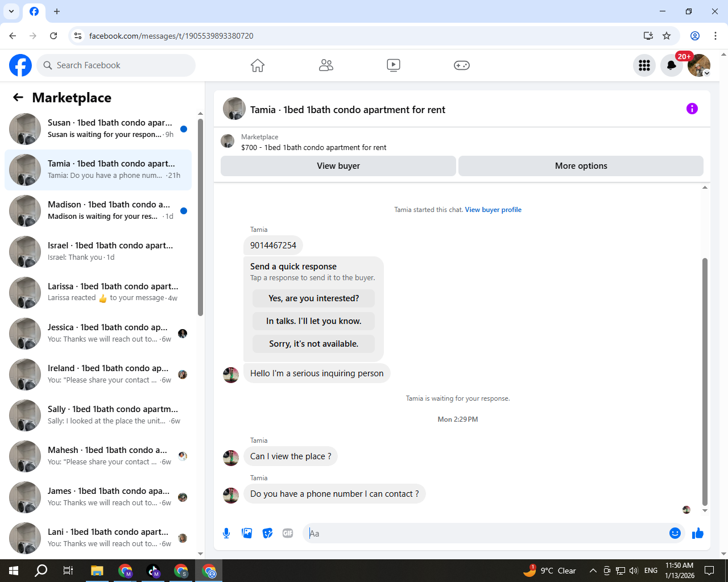Click the listing thumbnail beside $700 listing
This screenshot has width=728, height=582.
click(x=227, y=141)
